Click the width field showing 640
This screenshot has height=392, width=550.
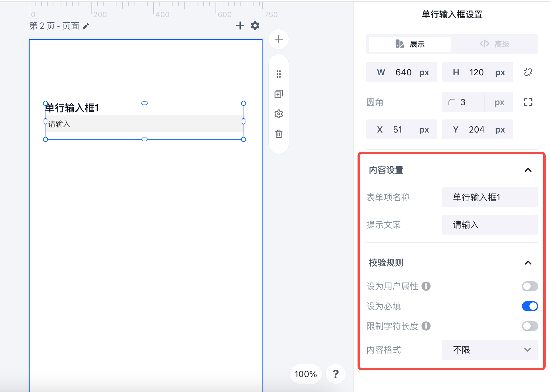coord(401,72)
